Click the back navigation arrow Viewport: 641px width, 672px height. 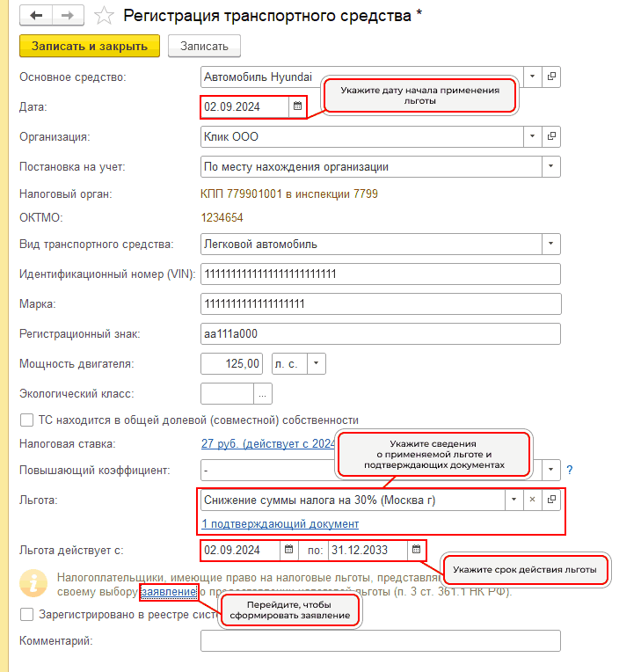(x=36, y=16)
